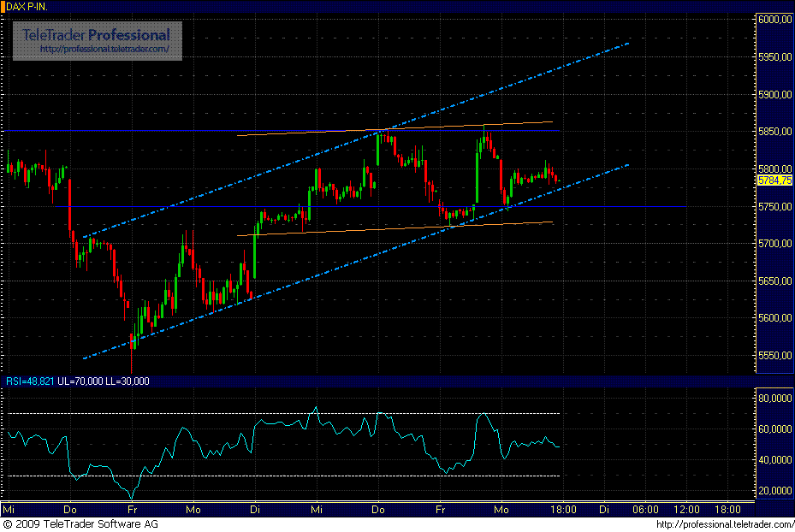
Task: Select the Mo label on the time axis
Action: 193,509
